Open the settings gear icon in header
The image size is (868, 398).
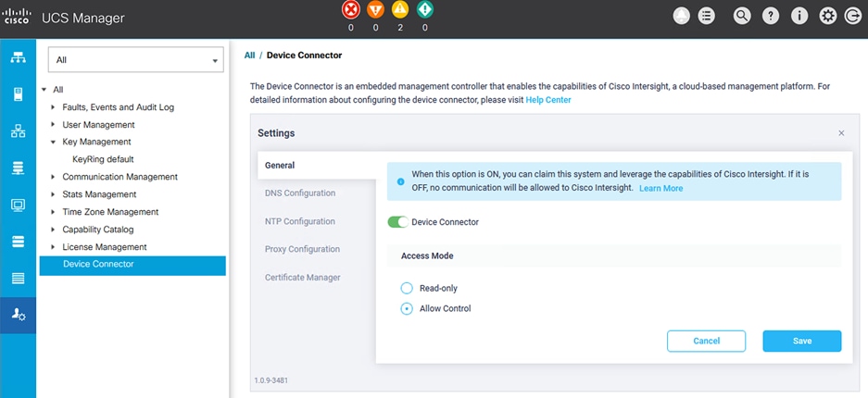[x=828, y=16]
